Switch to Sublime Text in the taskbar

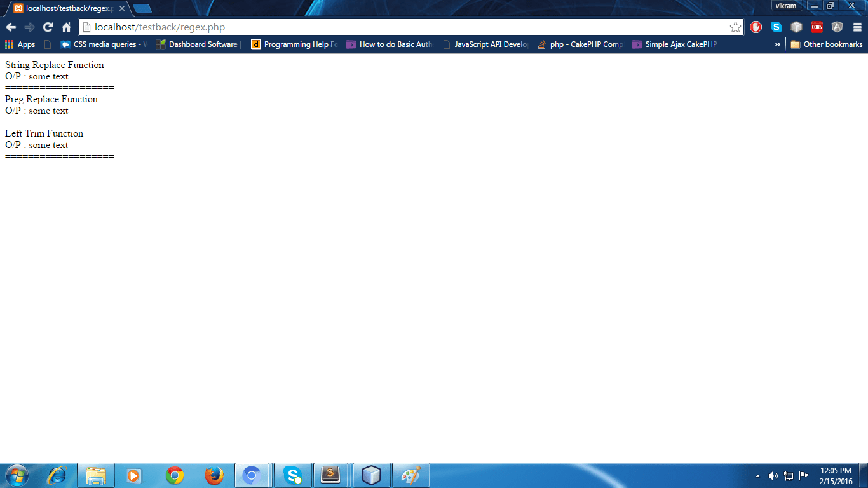tap(331, 475)
